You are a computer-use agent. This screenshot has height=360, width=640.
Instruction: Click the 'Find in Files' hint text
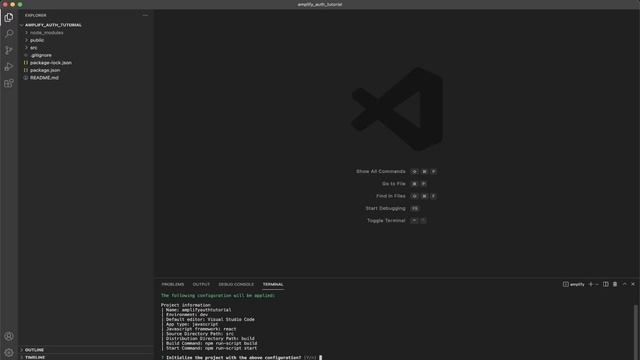391,196
